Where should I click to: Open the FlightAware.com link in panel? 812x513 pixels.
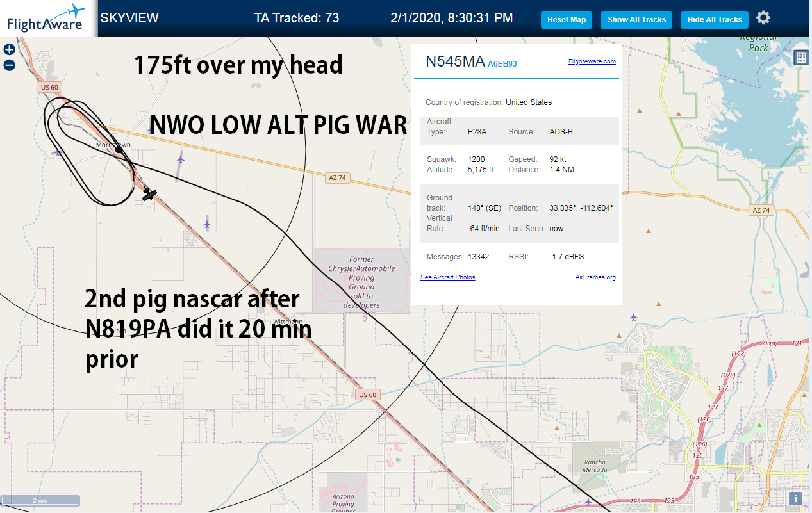pyautogui.click(x=592, y=61)
